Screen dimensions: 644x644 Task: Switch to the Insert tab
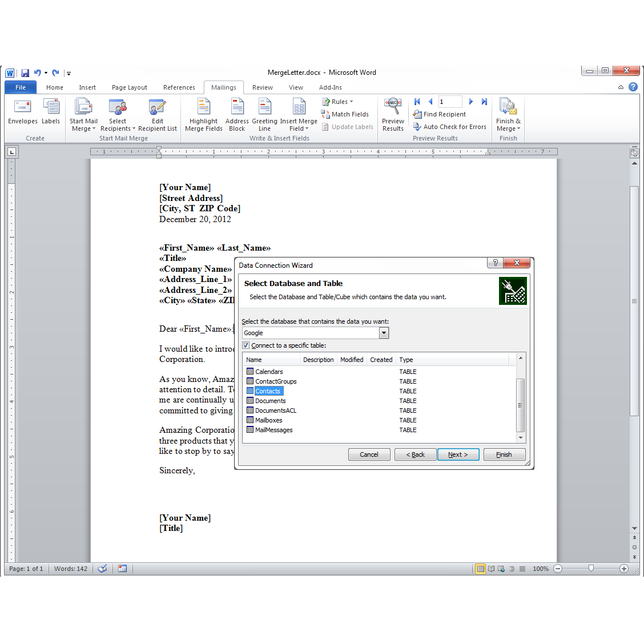point(87,87)
